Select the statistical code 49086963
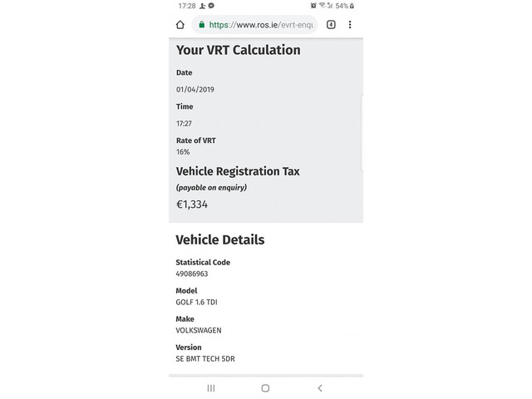Image resolution: width=532 pixels, height=399 pixels. tap(192, 273)
